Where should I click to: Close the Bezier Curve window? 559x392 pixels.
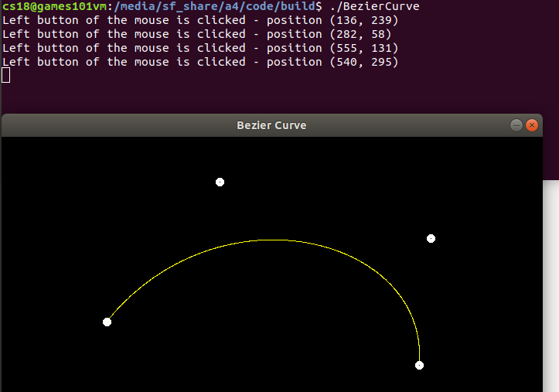point(531,125)
